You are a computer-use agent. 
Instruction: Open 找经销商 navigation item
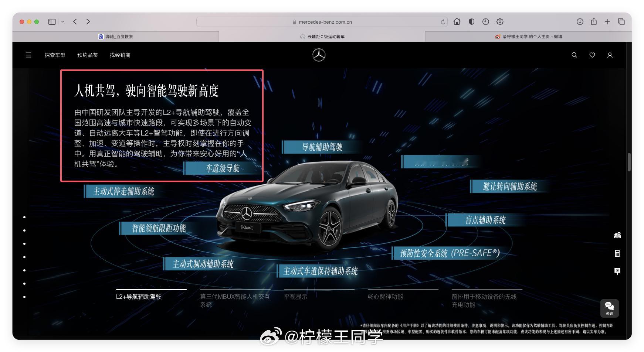[x=120, y=55]
